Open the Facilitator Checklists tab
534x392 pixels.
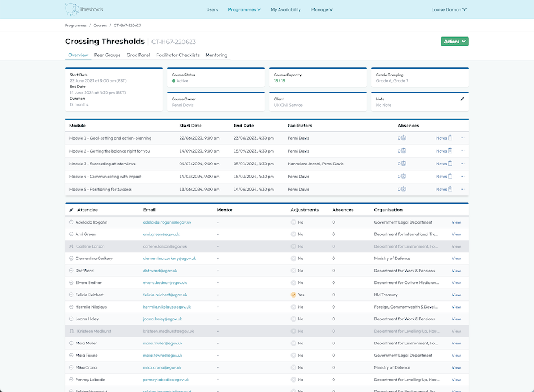point(178,55)
